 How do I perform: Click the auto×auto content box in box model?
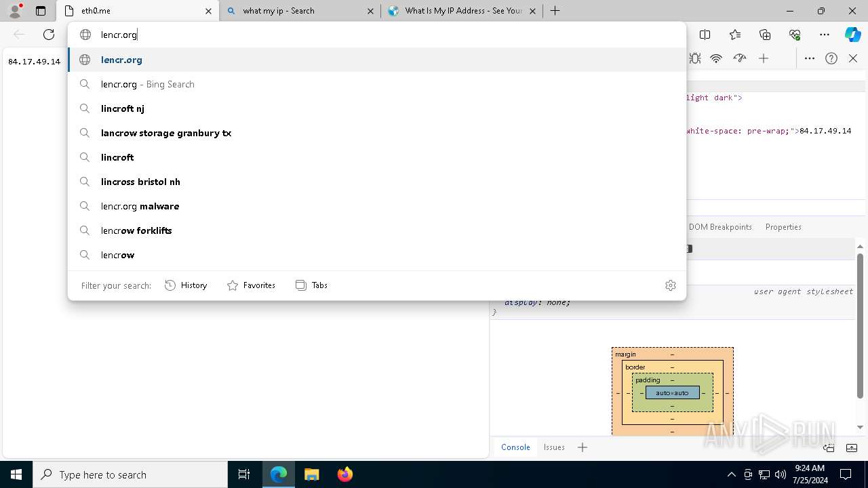coord(672,392)
